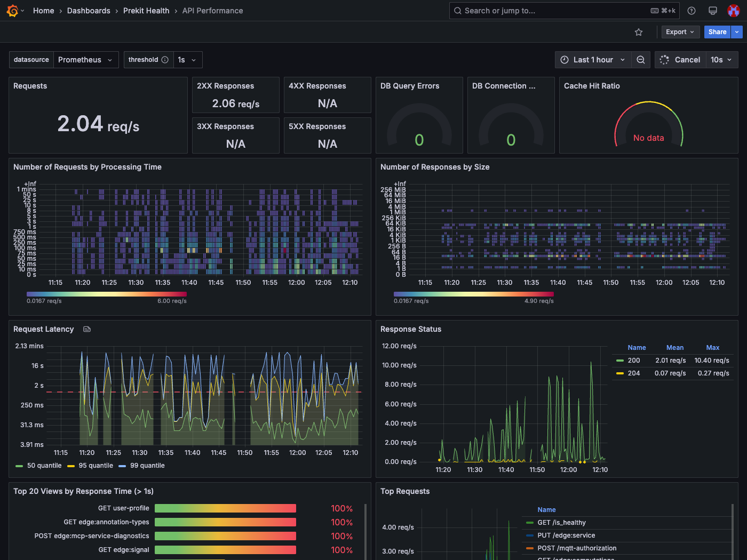
Task: Click API Performance breadcrumb
Action: pos(212,11)
